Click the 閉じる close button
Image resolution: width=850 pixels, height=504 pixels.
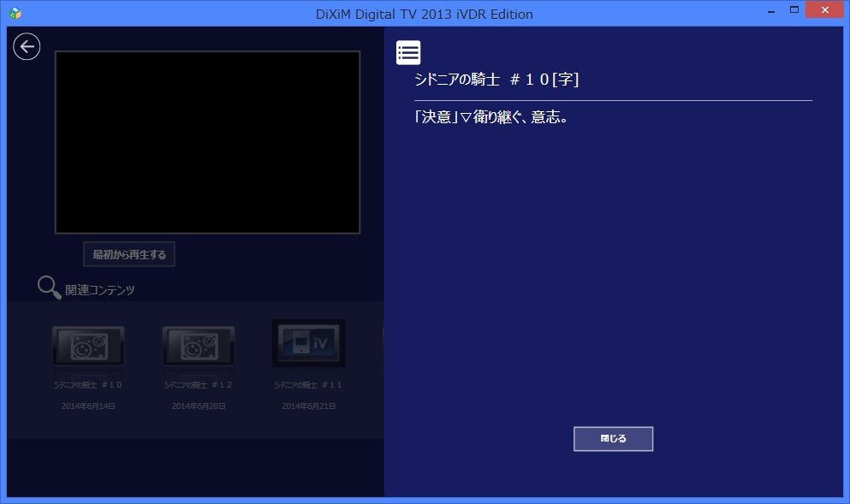(x=613, y=438)
